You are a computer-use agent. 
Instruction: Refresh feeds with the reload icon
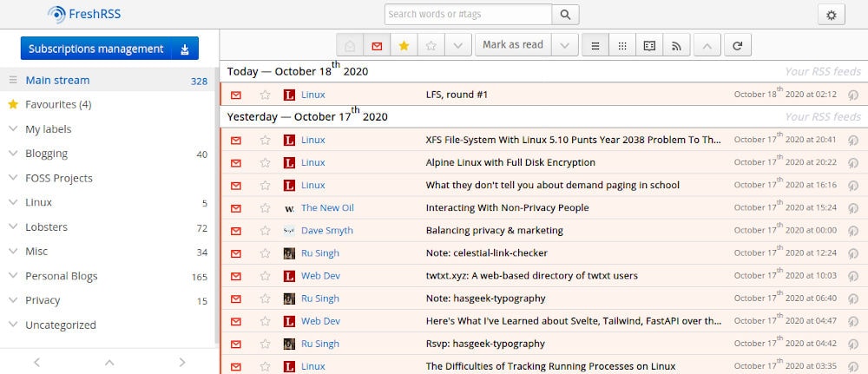click(x=738, y=45)
